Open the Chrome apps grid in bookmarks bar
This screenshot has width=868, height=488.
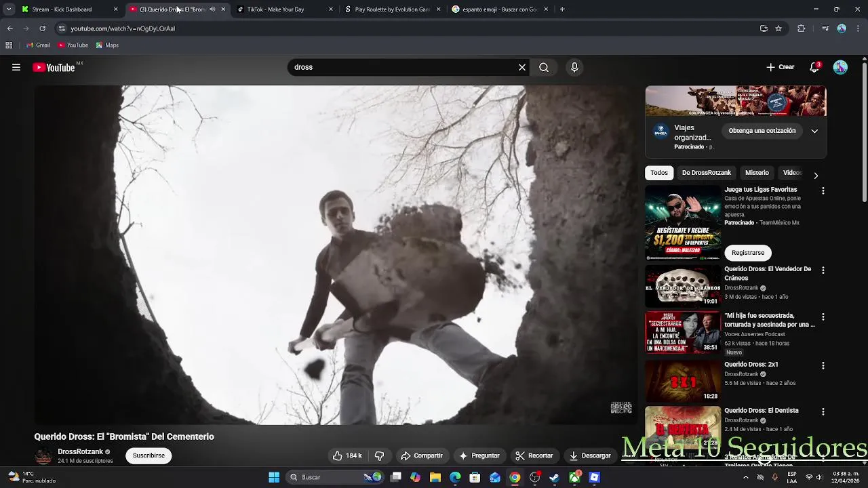point(9,45)
